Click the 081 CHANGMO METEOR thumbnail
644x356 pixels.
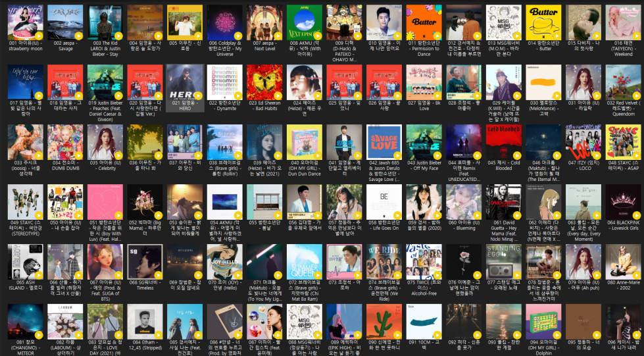26,322
